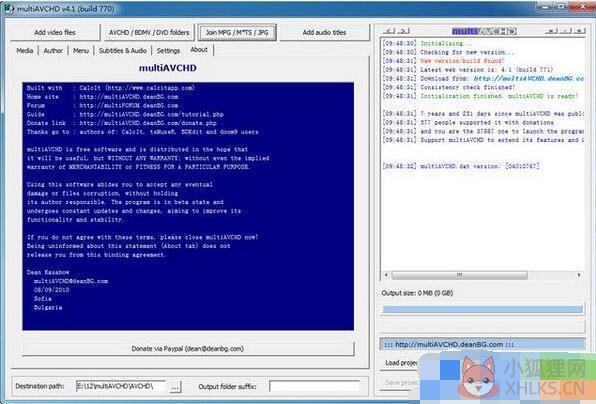Screen dimensions: 596x404
Task: Click the log scrollbar left arrow
Action: click(387, 275)
